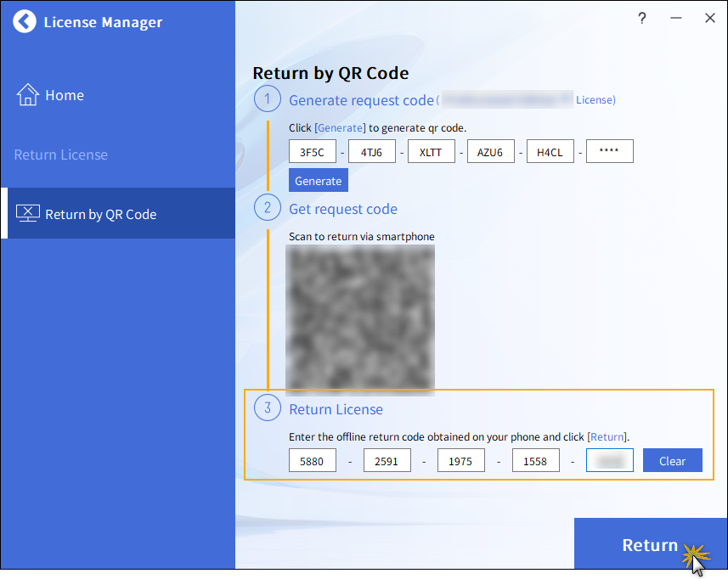Click the Home house icon in sidebar
Viewport: 728px width, 579px height.
(28, 94)
